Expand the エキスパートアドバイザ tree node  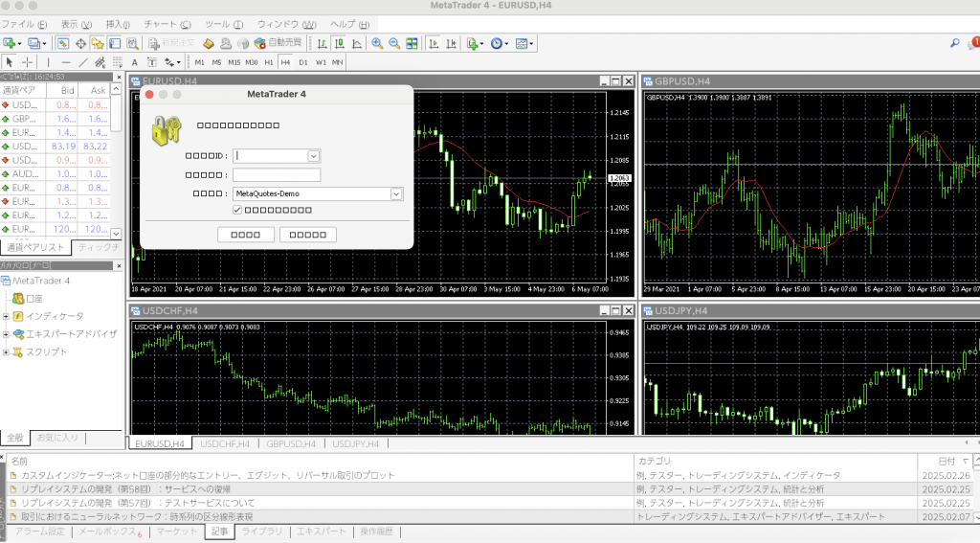(x=6, y=334)
